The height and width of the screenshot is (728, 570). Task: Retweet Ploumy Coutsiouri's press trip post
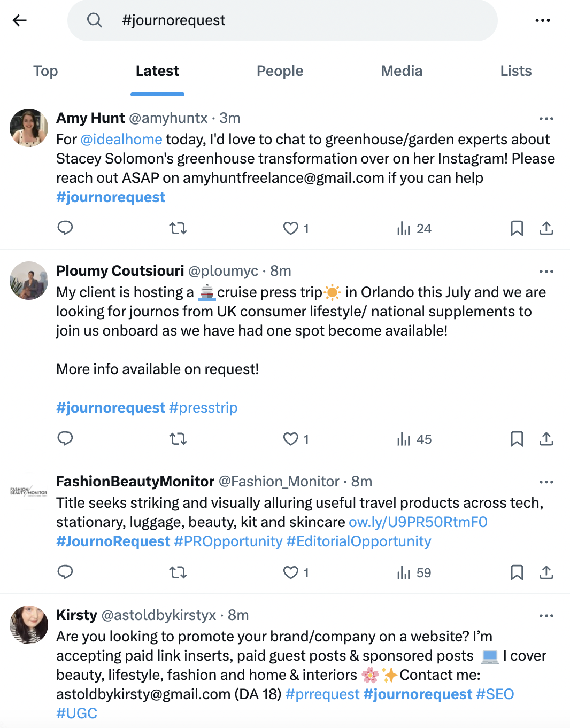pos(178,439)
